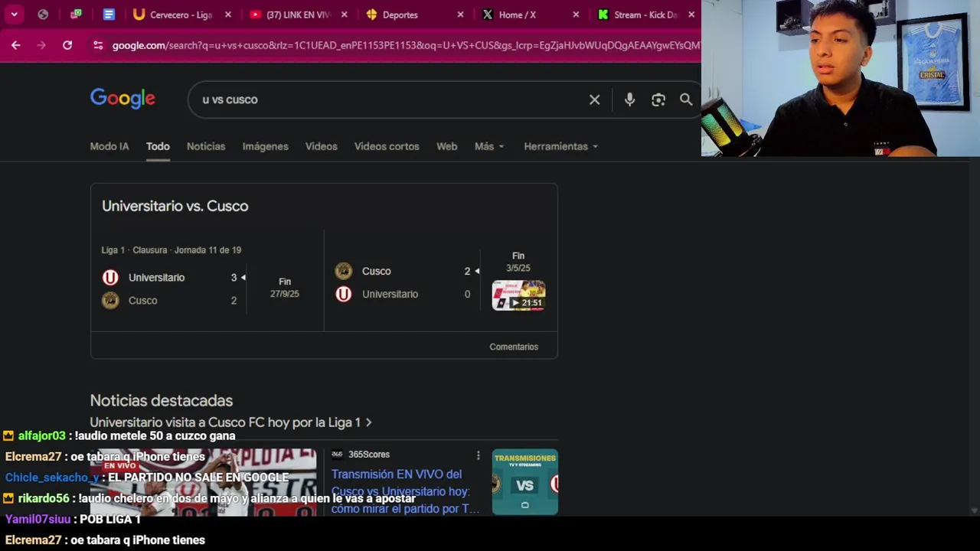Screen dimensions: 980x551
Task: Click Yamil07siuu username in the chat overlay
Action: 38,519
